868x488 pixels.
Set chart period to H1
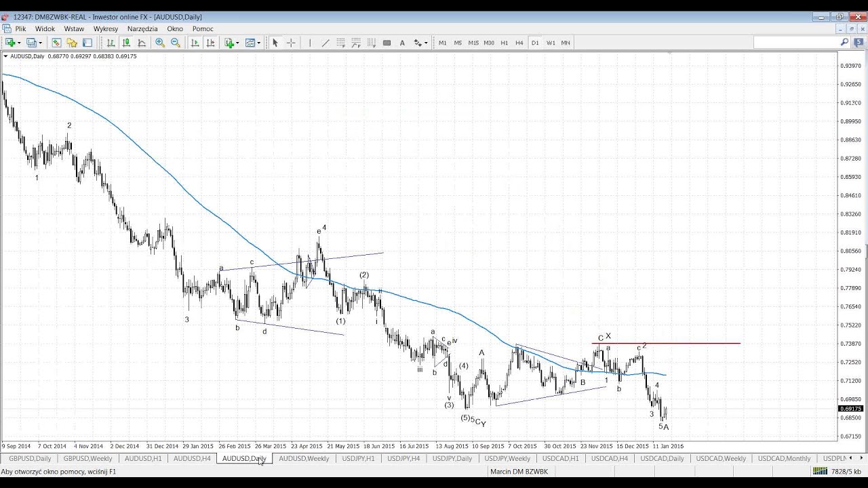pos(505,43)
